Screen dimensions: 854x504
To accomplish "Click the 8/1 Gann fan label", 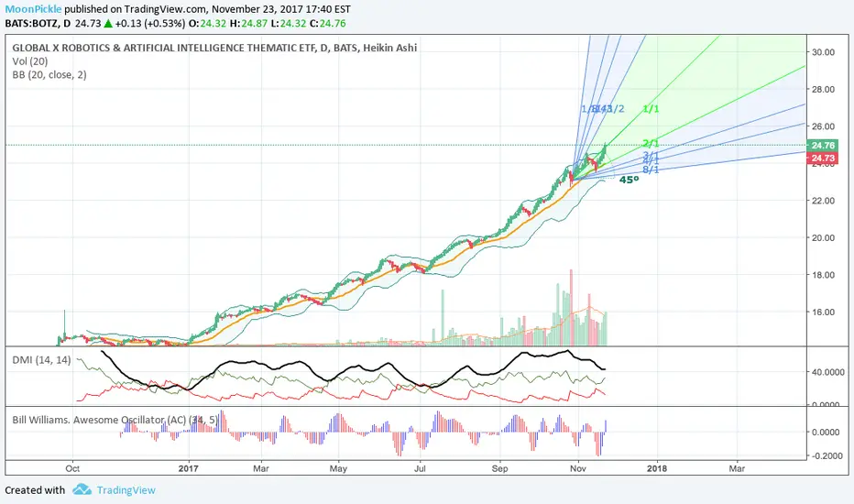I will pos(651,170).
